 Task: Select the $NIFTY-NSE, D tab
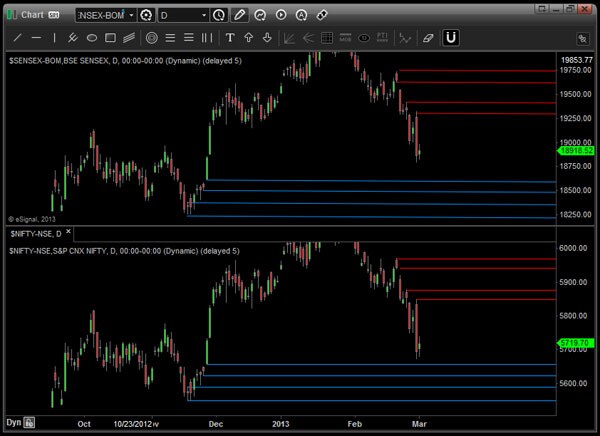coord(36,234)
